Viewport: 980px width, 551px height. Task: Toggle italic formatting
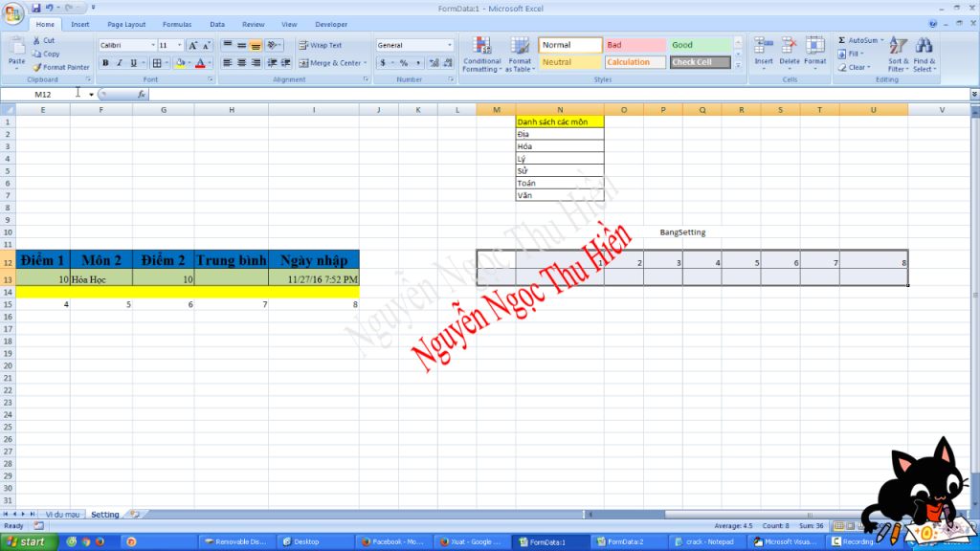click(x=121, y=63)
